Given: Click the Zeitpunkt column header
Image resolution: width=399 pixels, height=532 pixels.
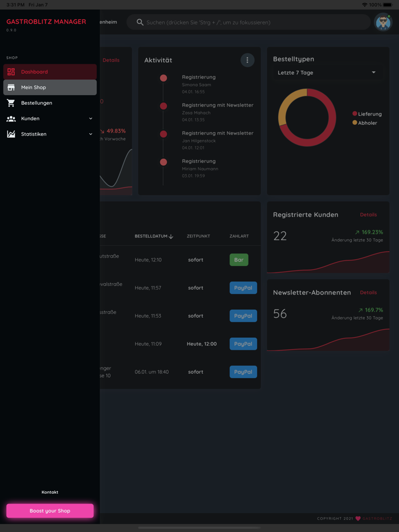Looking at the screenshot, I should (198, 236).
